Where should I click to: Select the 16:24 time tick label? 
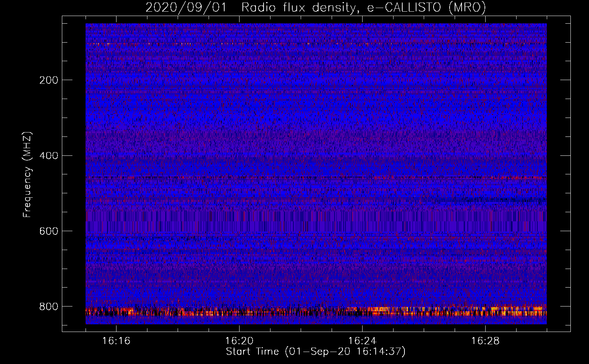click(x=362, y=341)
